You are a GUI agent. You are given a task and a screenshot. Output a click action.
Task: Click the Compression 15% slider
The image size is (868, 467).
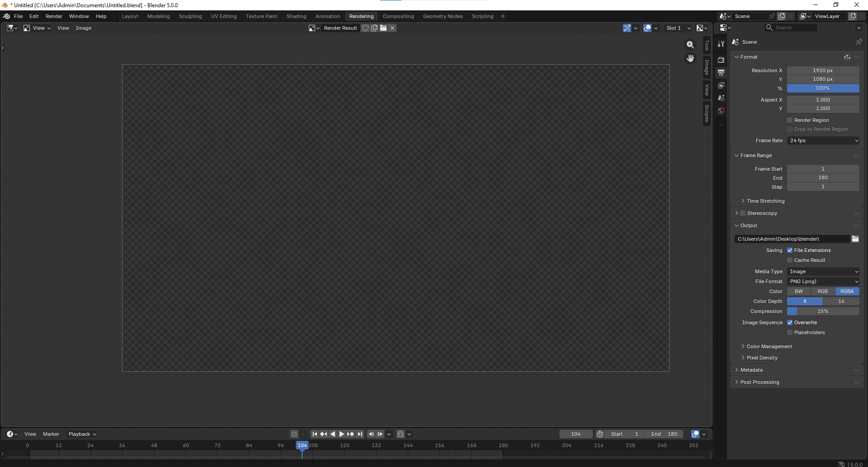[x=823, y=311]
